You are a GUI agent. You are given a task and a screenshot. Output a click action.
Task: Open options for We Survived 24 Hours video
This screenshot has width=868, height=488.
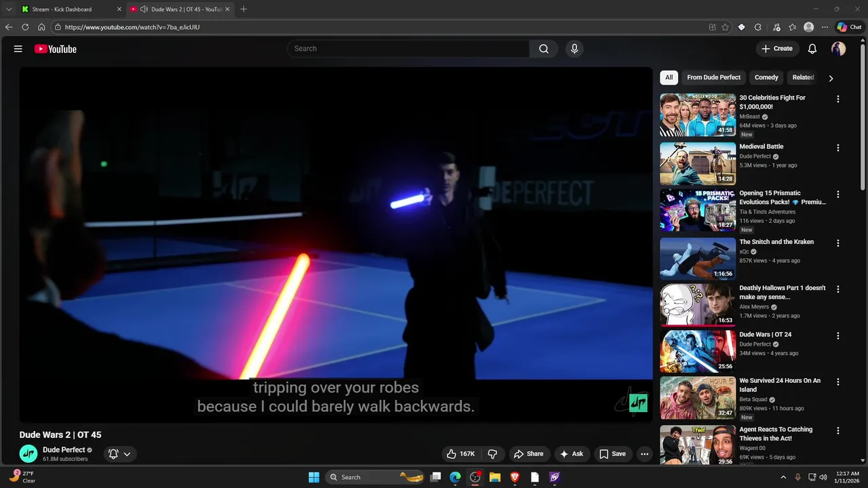pyautogui.click(x=838, y=382)
